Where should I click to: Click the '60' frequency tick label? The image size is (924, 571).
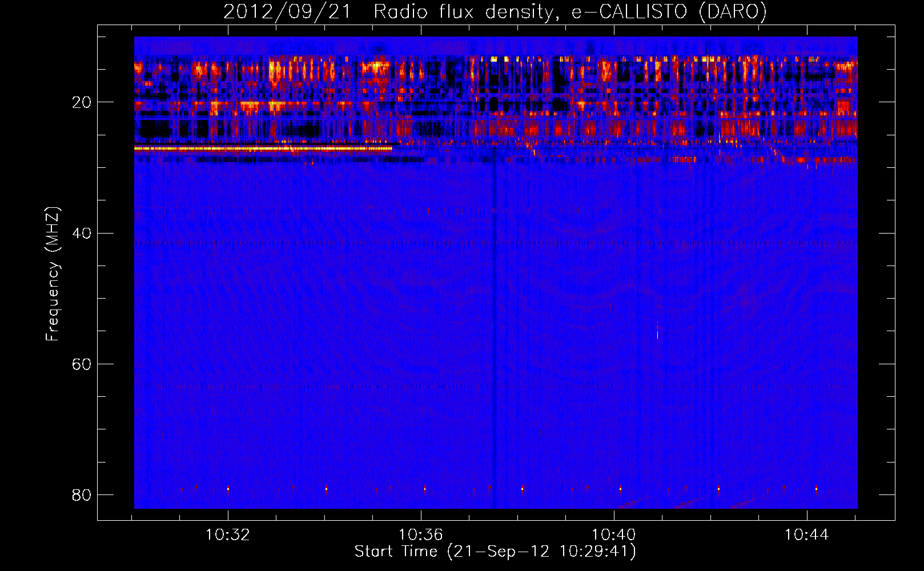click(82, 364)
